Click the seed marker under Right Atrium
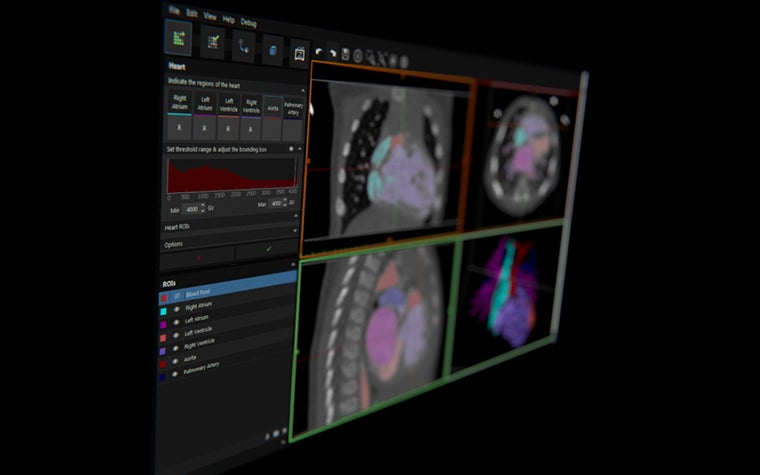Viewport: 760px width, 475px height. [x=179, y=128]
